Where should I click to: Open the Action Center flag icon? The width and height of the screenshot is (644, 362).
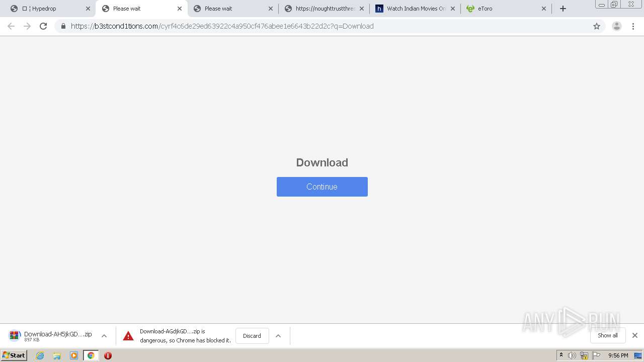coord(596,355)
